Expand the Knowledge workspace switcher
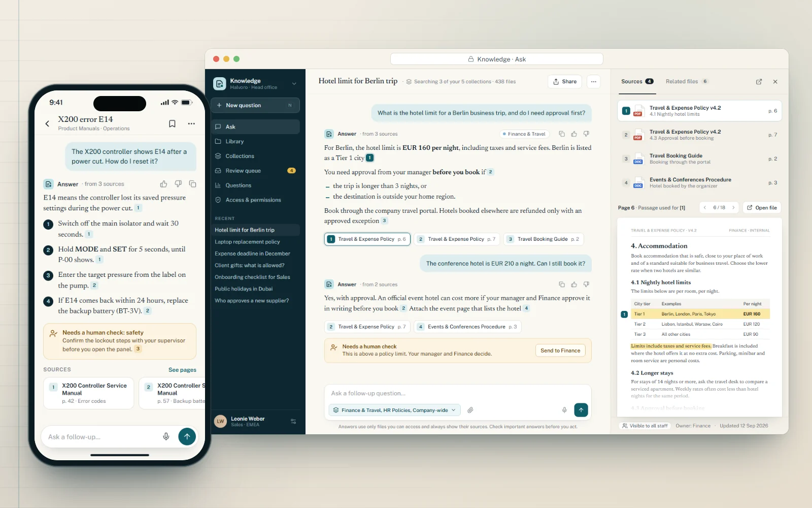The width and height of the screenshot is (812, 508). coord(294,84)
